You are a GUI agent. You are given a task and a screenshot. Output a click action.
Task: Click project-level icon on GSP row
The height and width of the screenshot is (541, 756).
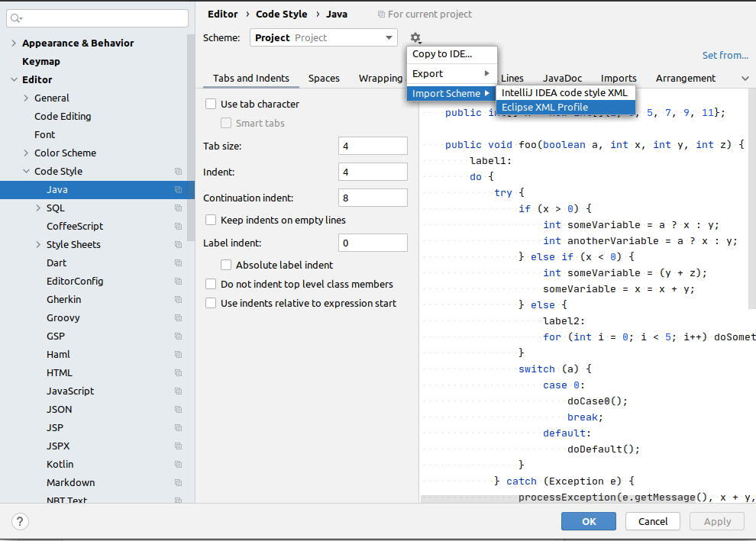tap(179, 337)
